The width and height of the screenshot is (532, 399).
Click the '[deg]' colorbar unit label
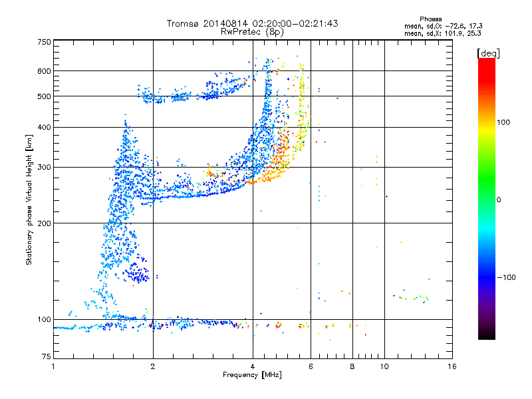coord(488,53)
